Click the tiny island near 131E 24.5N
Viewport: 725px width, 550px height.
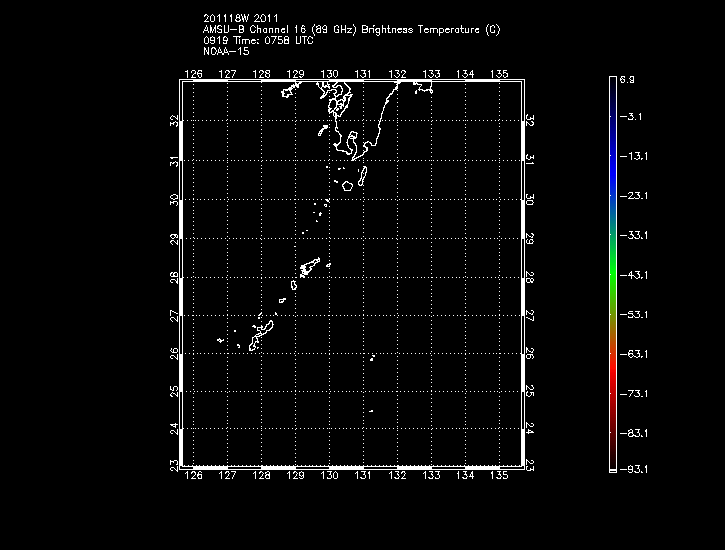point(370,410)
